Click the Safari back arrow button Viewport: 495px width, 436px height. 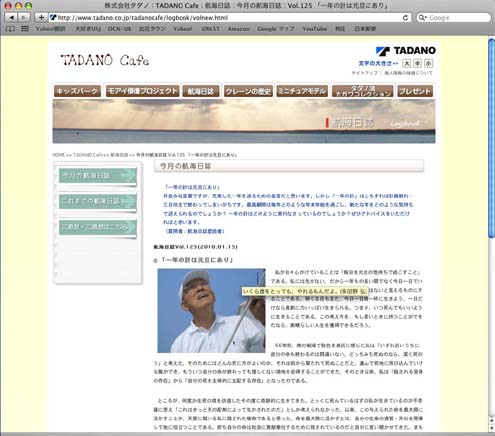point(12,17)
